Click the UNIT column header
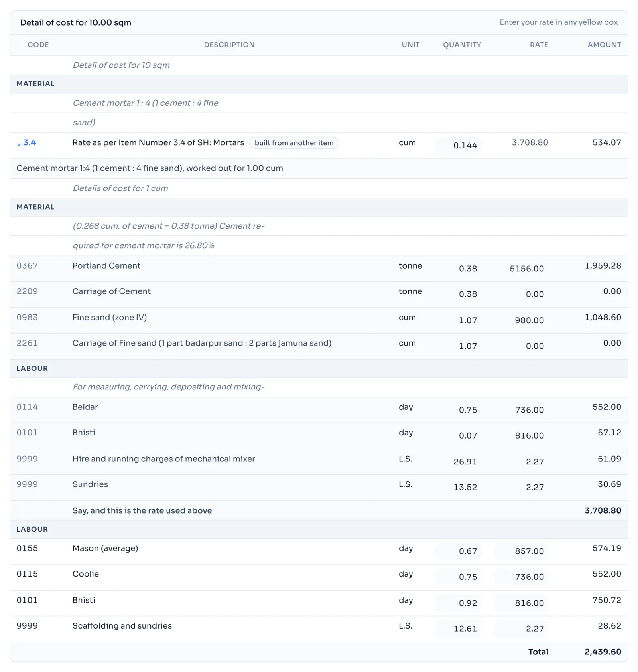 pyautogui.click(x=411, y=45)
